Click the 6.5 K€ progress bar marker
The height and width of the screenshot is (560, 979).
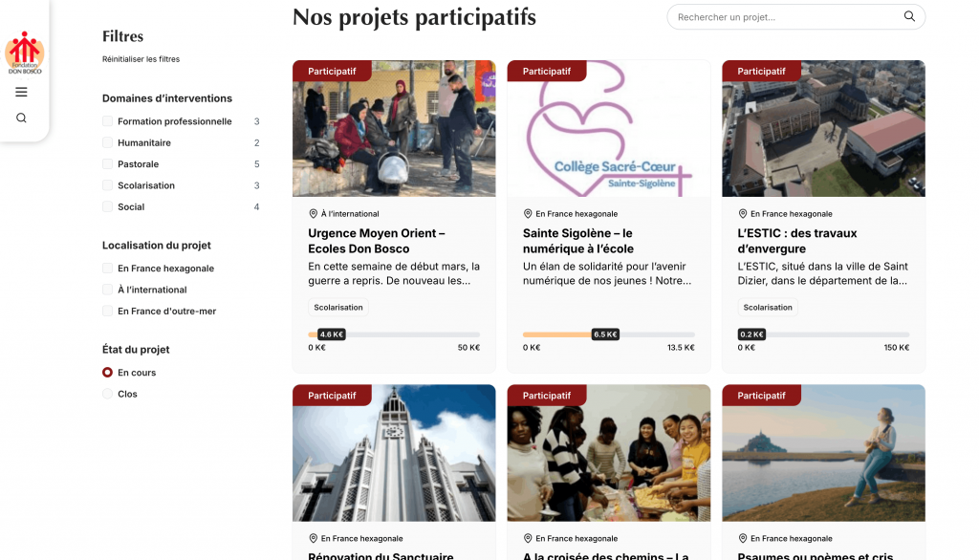(x=605, y=334)
